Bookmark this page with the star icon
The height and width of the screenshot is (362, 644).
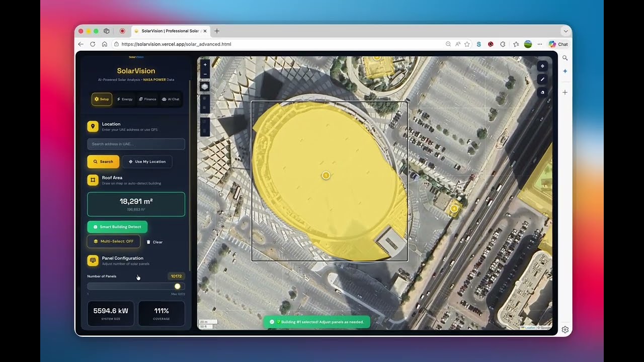[467, 44]
